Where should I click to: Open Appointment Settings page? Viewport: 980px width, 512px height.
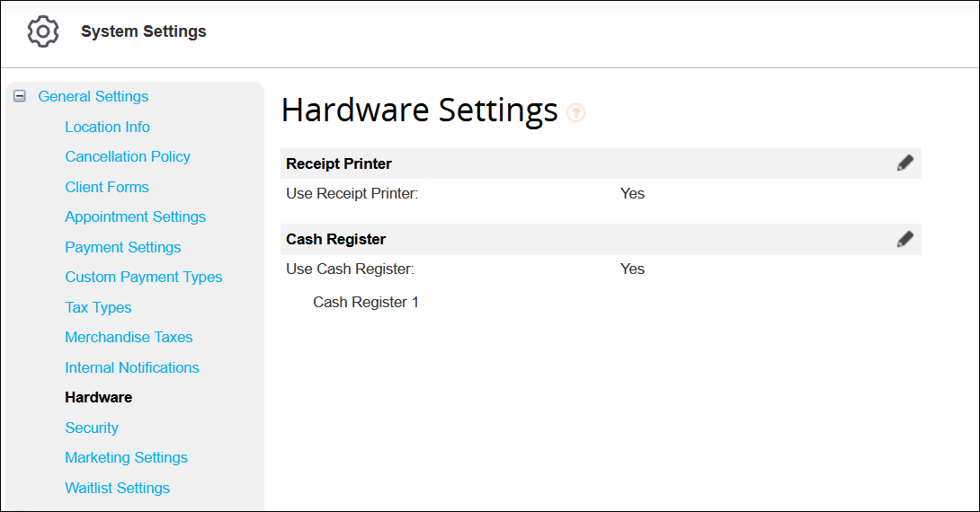[135, 216]
